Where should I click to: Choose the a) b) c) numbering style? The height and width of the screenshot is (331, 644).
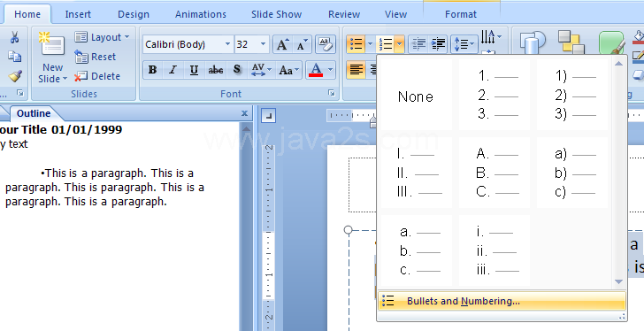point(572,173)
